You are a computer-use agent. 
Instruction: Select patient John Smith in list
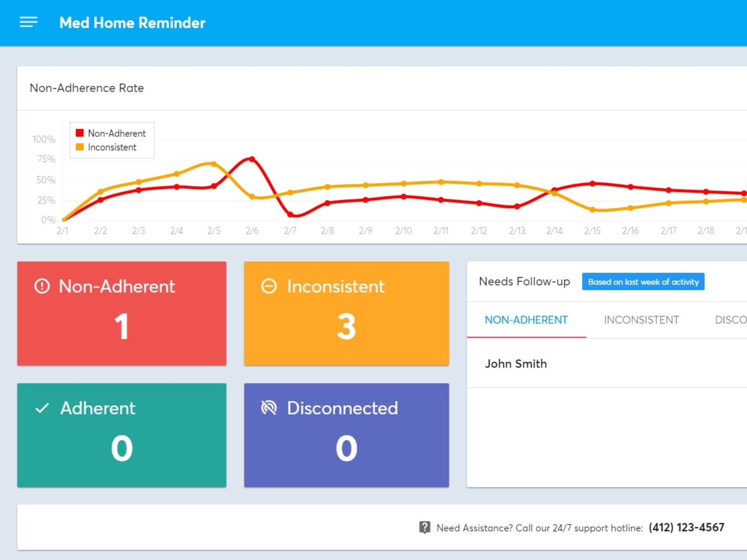(607, 364)
